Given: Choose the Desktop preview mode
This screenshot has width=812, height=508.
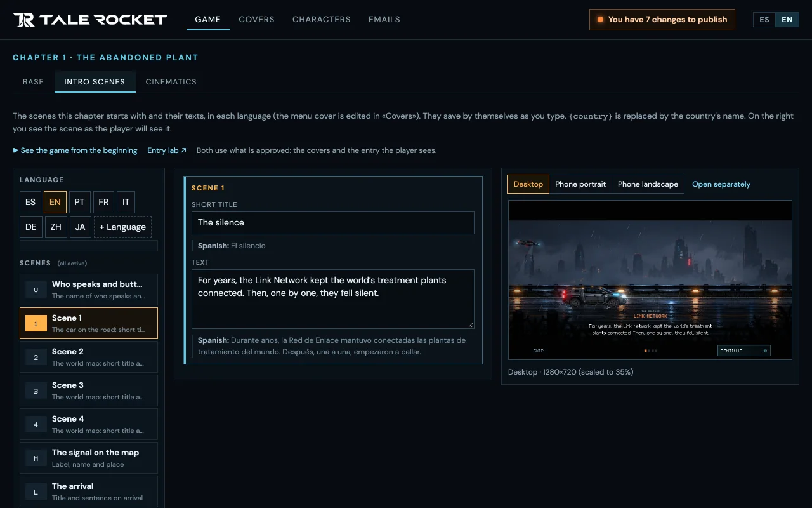Looking at the screenshot, I should 528,184.
